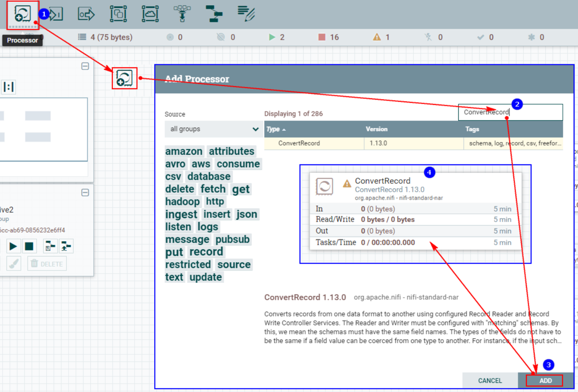Select the Input Port toolbar icon
This screenshot has height=392, width=578.
tap(56, 14)
